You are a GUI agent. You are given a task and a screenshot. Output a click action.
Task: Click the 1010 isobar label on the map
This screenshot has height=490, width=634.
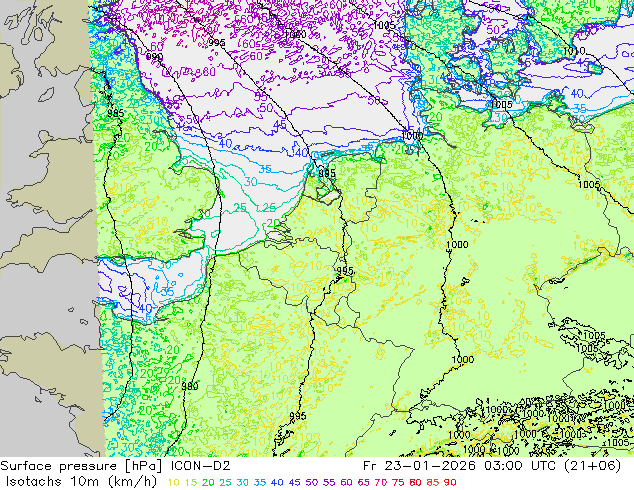pyautogui.click(x=574, y=51)
